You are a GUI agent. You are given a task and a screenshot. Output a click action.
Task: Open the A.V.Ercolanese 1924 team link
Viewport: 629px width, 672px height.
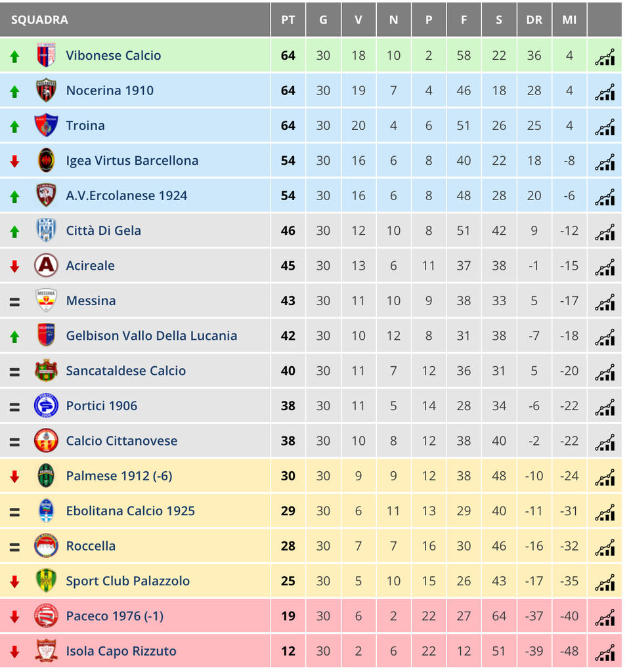tap(127, 196)
